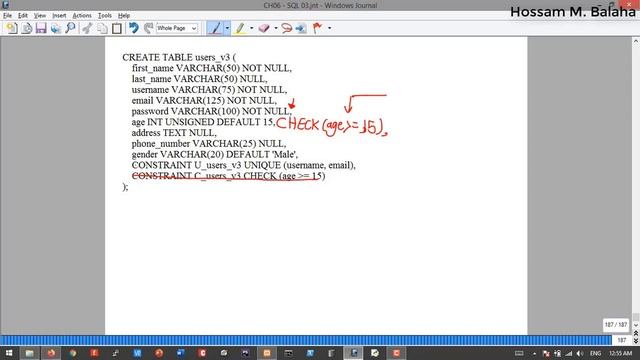Viewport: 640px width, 360px height.
Task: Select the Highlighter tool
Action: tap(240, 28)
